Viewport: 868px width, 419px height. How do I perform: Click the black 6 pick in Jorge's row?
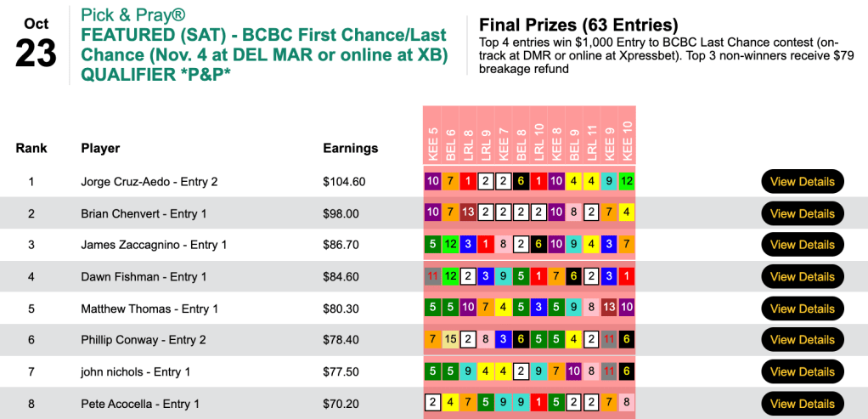(x=521, y=181)
